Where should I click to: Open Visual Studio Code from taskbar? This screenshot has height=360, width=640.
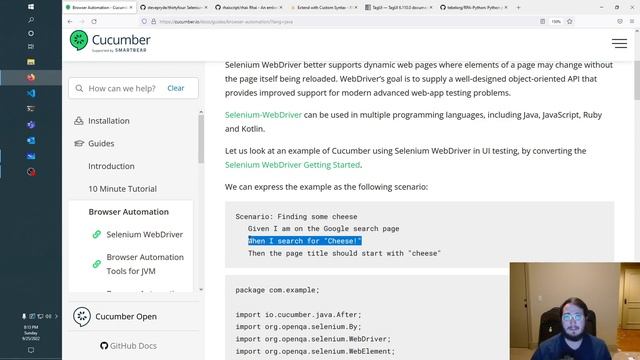[31, 93]
